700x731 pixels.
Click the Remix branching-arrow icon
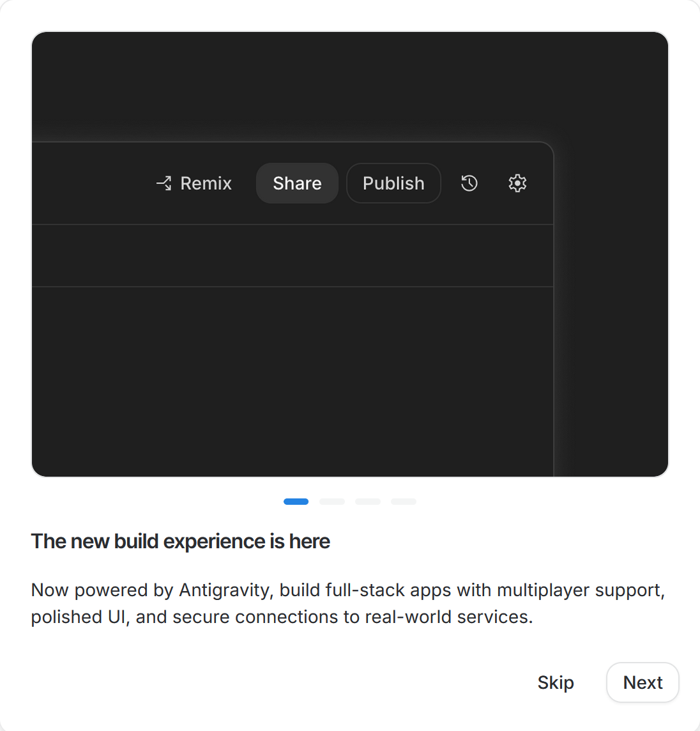[164, 183]
